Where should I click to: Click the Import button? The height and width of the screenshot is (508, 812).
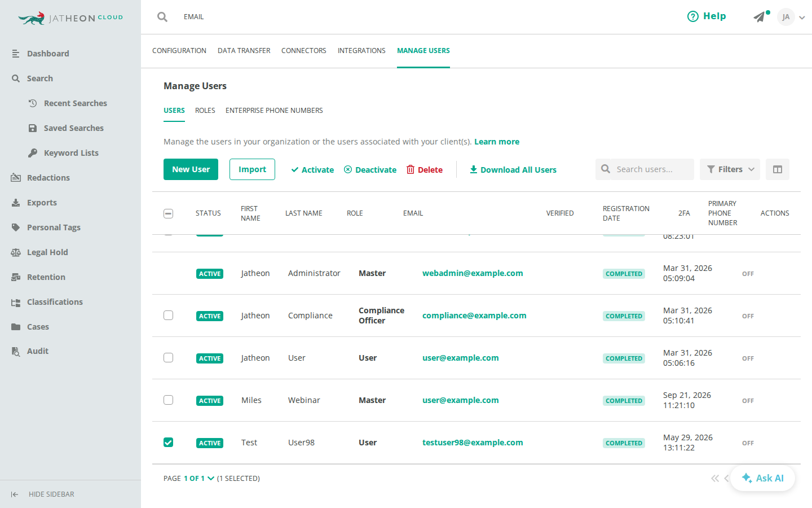point(252,169)
